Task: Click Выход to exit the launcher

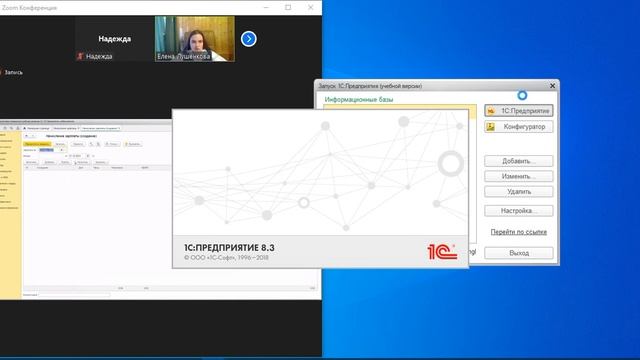Action: 519,253
